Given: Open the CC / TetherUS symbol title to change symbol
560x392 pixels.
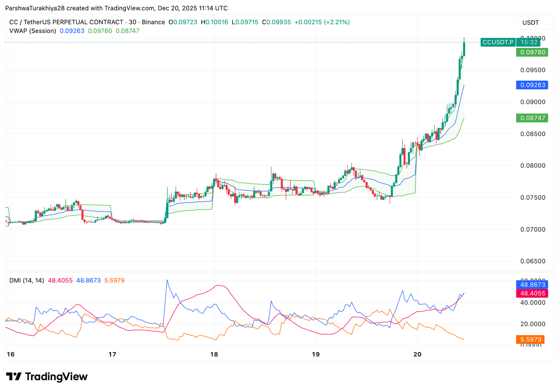Looking at the screenshot, I should coord(63,22).
